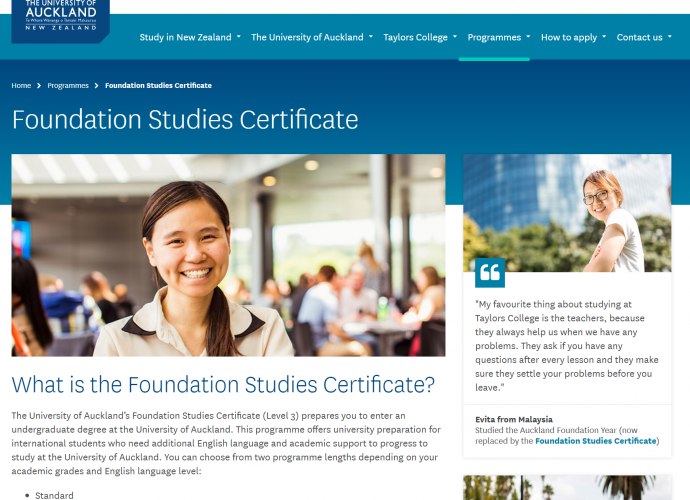Expand dropdown arrow beside The University of Auckland
690x500 pixels.
tap(371, 37)
